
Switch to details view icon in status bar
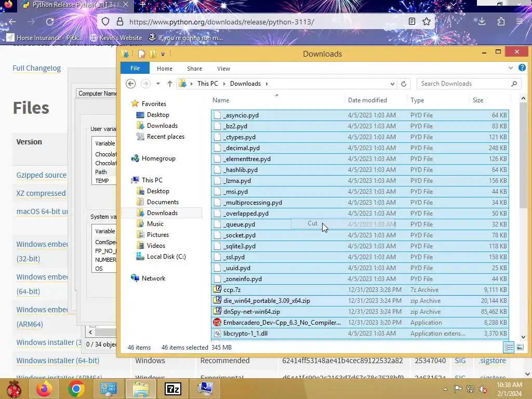509,347
